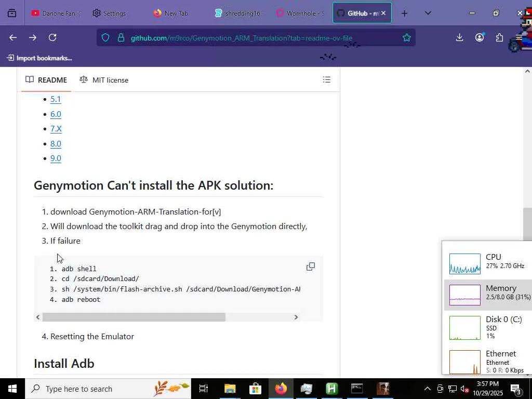
Task: Open the README outline list icon
Action: [x=326, y=79]
